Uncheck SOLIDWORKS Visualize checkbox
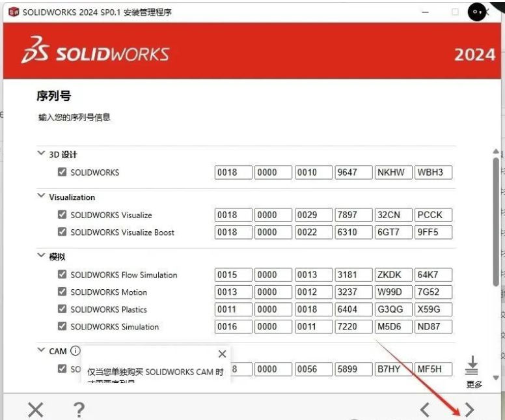This screenshot has width=505, height=420. [x=62, y=215]
